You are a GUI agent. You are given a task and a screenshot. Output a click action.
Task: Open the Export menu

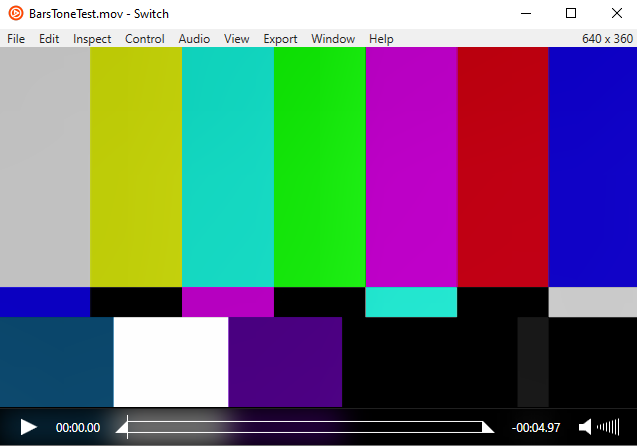[x=280, y=39]
